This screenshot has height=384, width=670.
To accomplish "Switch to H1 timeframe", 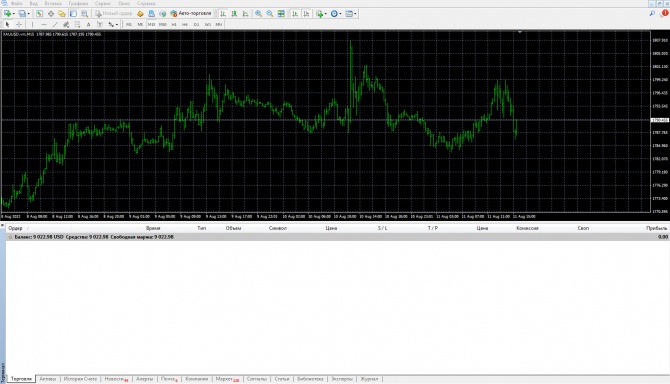I will click(174, 24).
